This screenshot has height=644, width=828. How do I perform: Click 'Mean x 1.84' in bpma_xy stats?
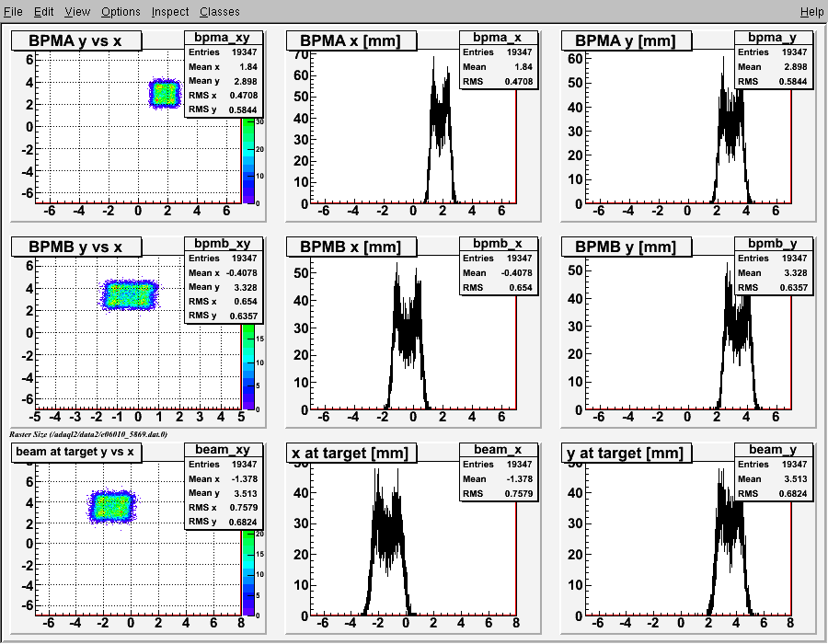223,67
